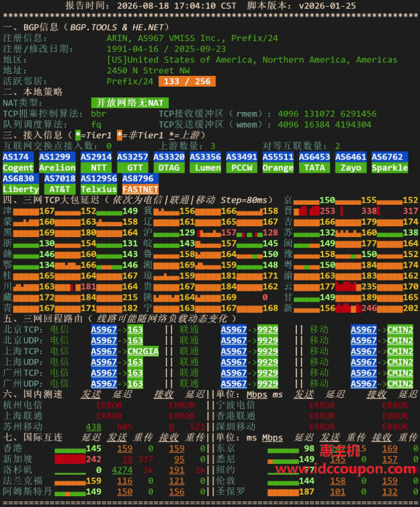Viewport: 420px width, 507px height.
Task: Click the AS174 Cogent badge
Action: tap(18, 163)
